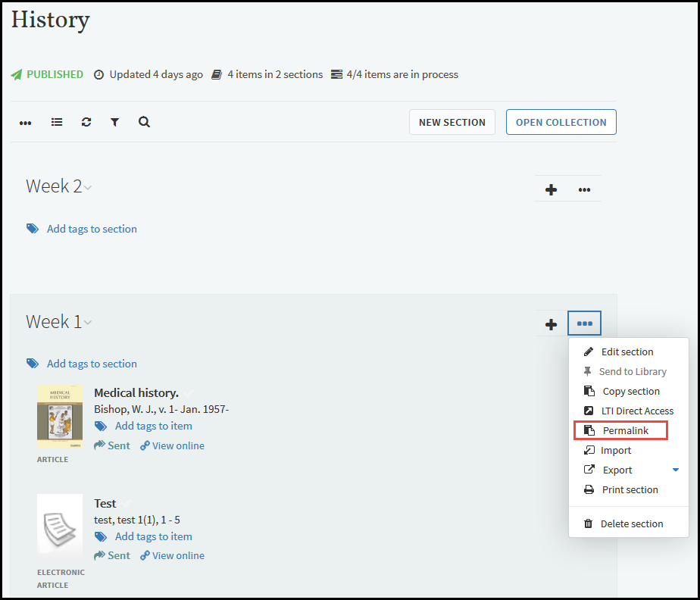Click Add tags to section under Week 2

(x=92, y=229)
